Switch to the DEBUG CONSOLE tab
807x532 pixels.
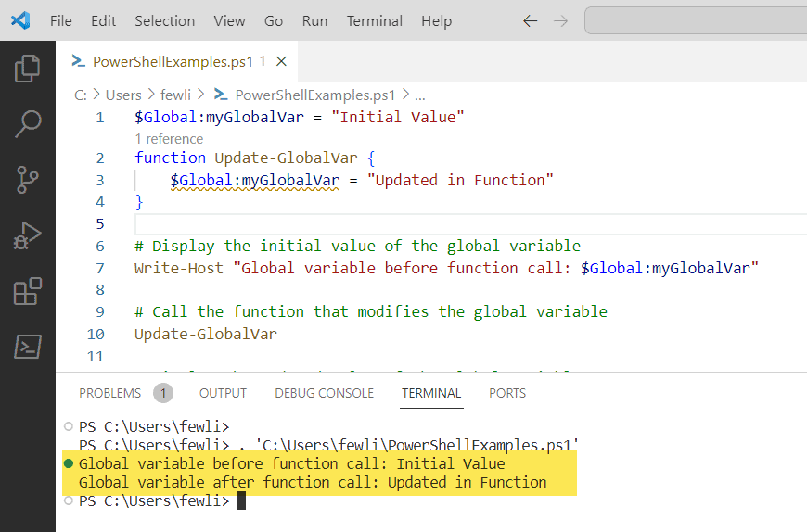click(x=325, y=393)
